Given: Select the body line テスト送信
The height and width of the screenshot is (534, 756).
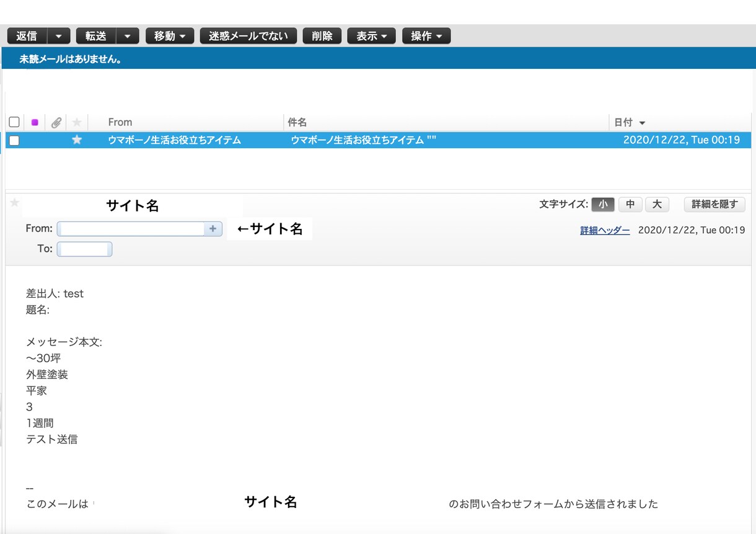Looking at the screenshot, I should [x=51, y=439].
